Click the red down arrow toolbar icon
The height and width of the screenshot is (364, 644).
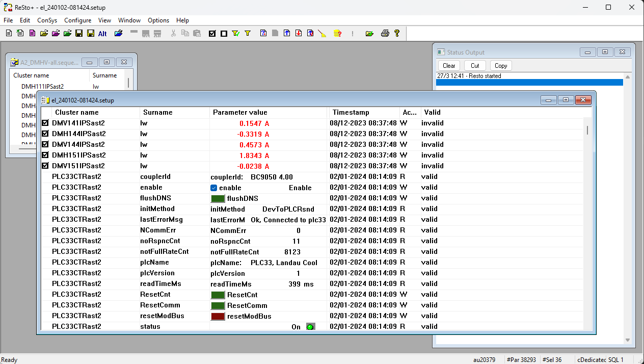point(298,34)
